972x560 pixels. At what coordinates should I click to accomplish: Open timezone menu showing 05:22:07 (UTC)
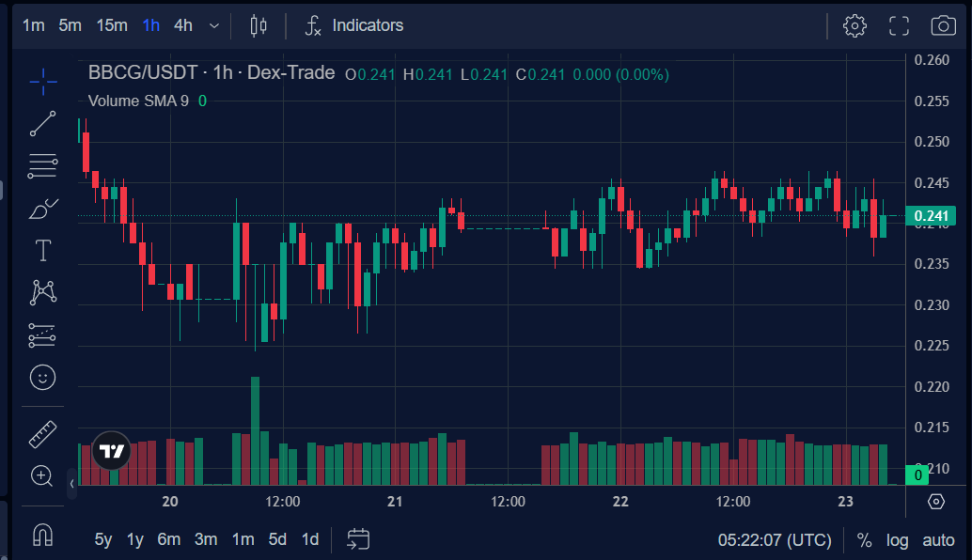(x=775, y=540)
